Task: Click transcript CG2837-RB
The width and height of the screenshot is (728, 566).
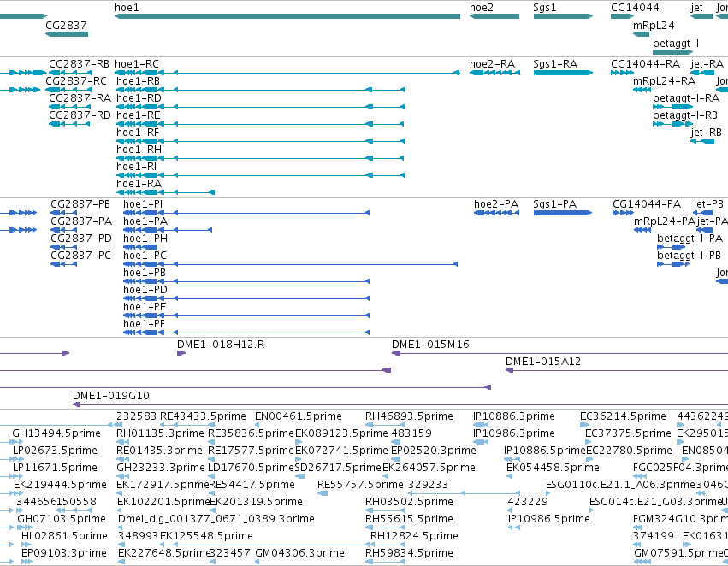Action: point(70,73)
